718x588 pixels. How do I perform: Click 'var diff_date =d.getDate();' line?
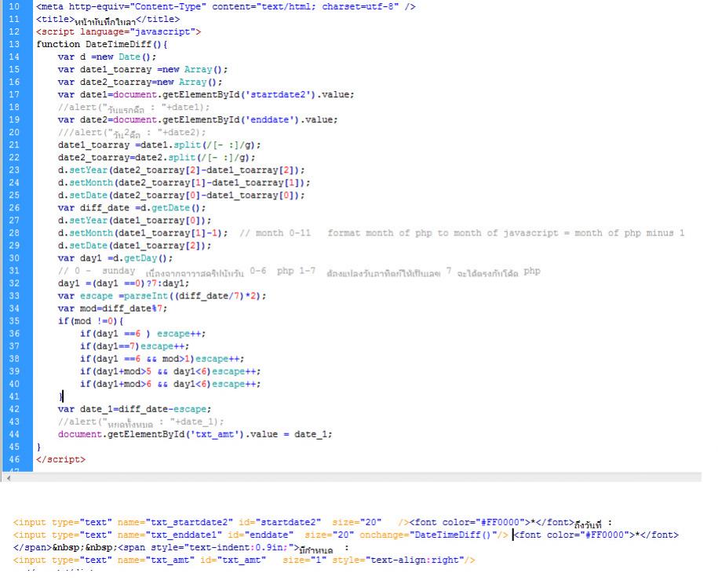(x=132, y=208)
